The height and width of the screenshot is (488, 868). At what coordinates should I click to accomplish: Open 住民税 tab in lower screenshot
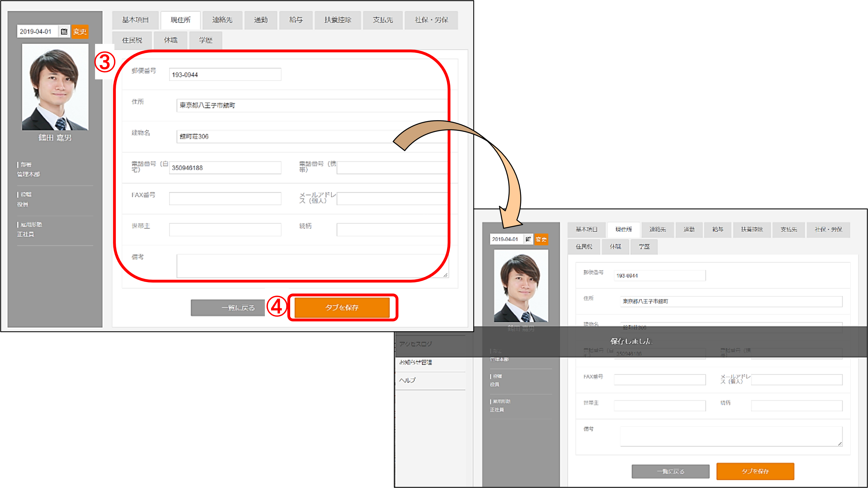(584, 247)
